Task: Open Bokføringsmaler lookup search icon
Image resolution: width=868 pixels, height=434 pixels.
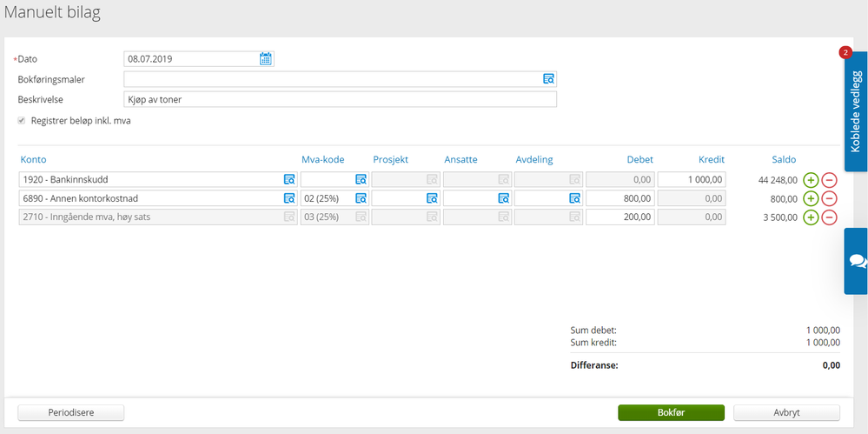Action: point(548,78)
